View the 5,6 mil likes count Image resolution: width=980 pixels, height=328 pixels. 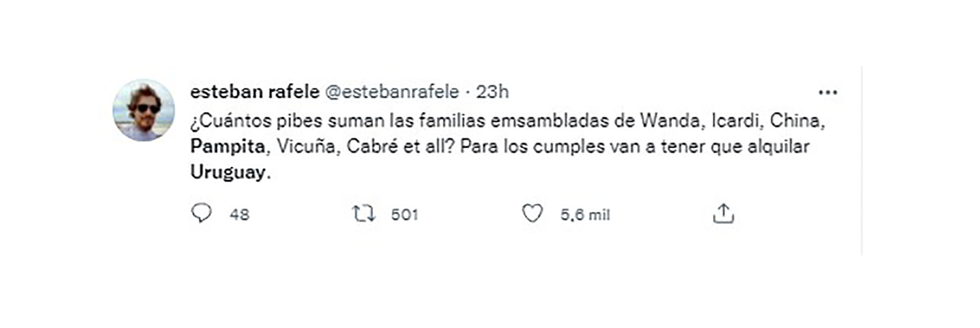point(585,215)
